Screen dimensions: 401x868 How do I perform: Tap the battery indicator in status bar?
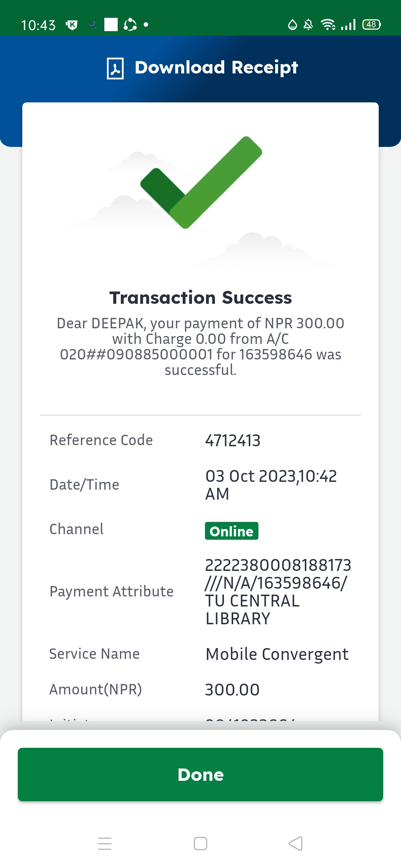coord(371,24)
